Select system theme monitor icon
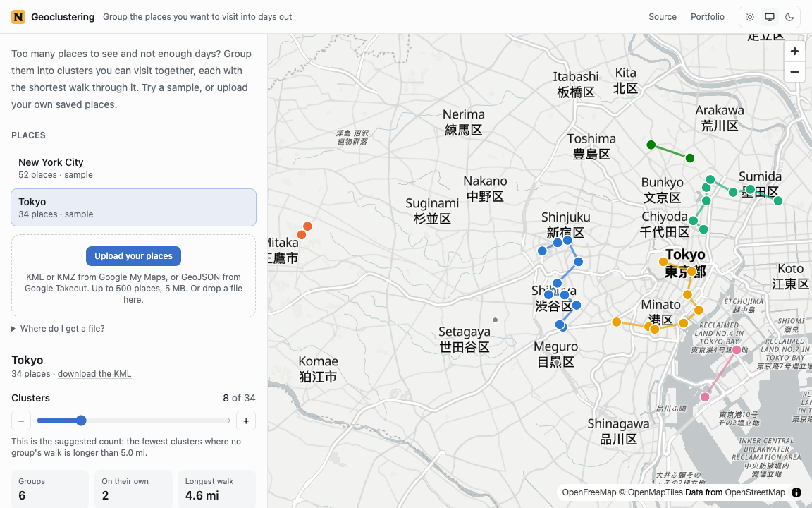Image resolution: width=812 pixels, height=508 pixels. (770, 17)
